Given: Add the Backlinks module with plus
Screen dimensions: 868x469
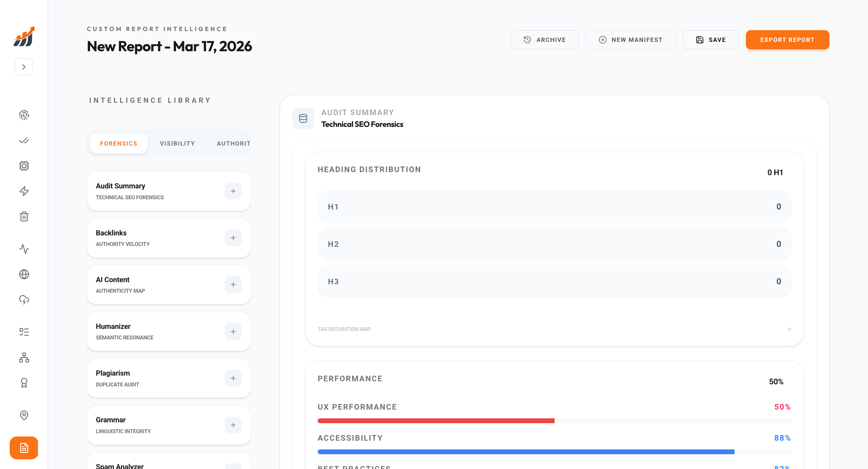Looking at the screenshot, I should point(233,238).
